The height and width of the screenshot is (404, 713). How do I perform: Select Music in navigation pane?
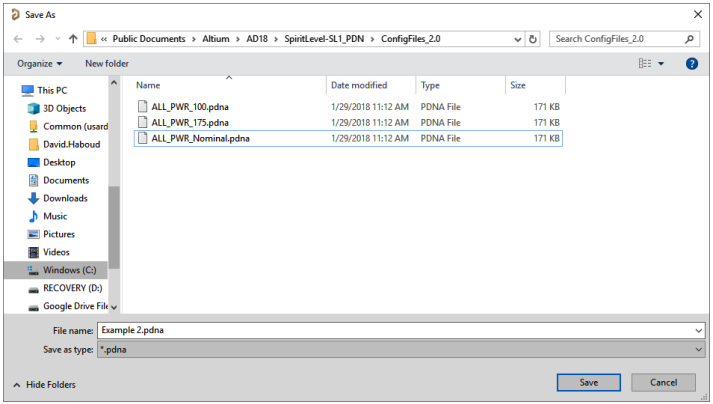coord(55,217)
